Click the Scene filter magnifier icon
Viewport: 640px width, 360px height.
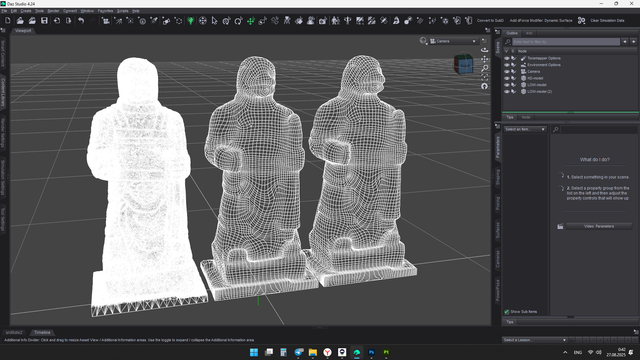[508, 42]
